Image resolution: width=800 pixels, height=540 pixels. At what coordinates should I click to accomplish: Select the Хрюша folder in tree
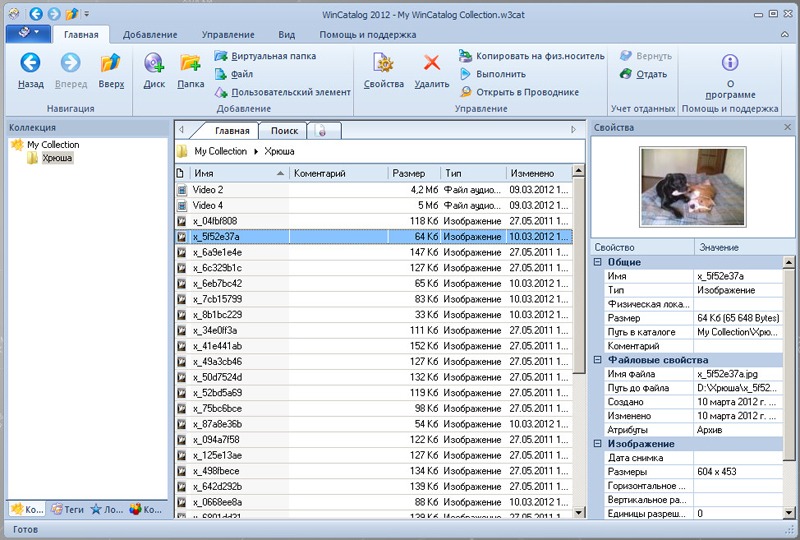pyautogui.click(x=57, y=158)
